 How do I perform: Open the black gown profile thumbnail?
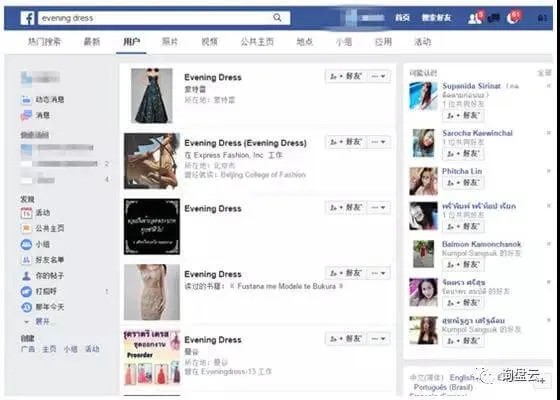point(152,95)
